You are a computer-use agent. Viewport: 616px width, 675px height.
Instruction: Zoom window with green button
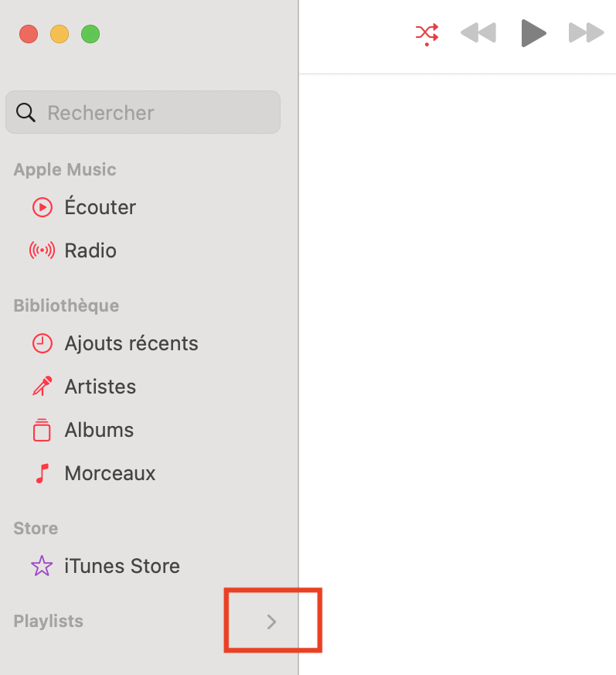coord(90,34)
